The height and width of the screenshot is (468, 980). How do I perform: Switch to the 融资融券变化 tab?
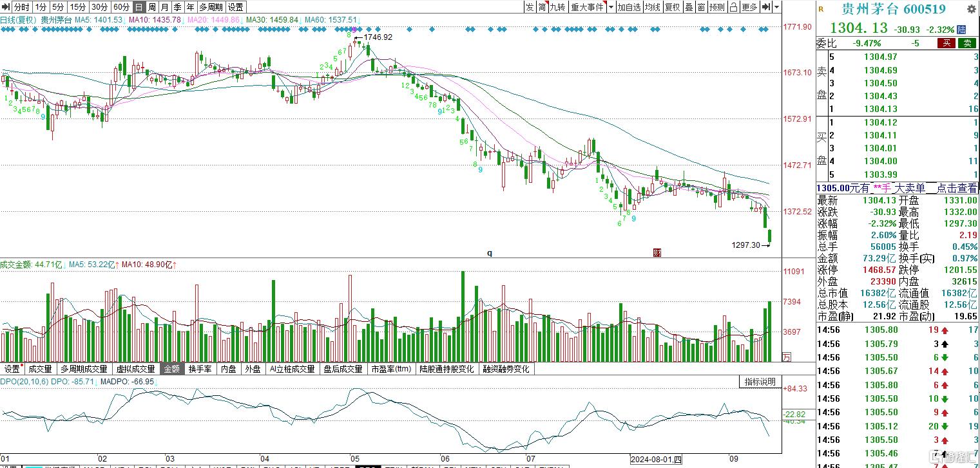(x=506, y=370)
